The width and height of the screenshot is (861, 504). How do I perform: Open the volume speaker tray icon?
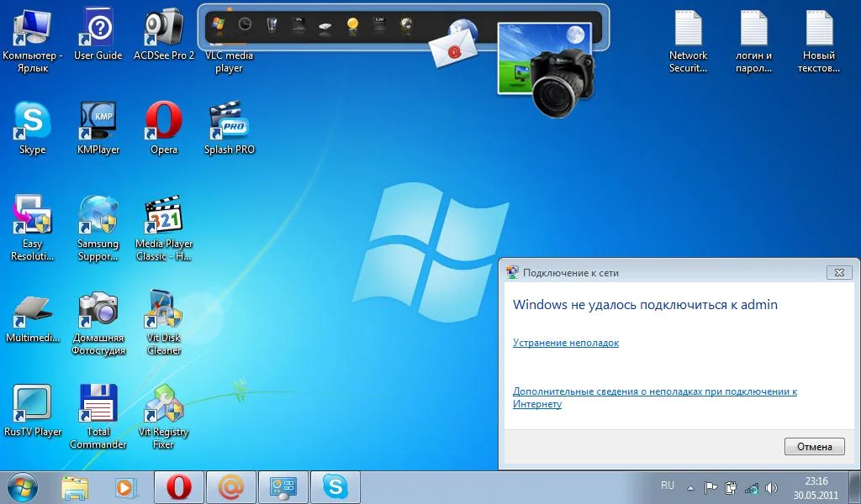(772, 487)
